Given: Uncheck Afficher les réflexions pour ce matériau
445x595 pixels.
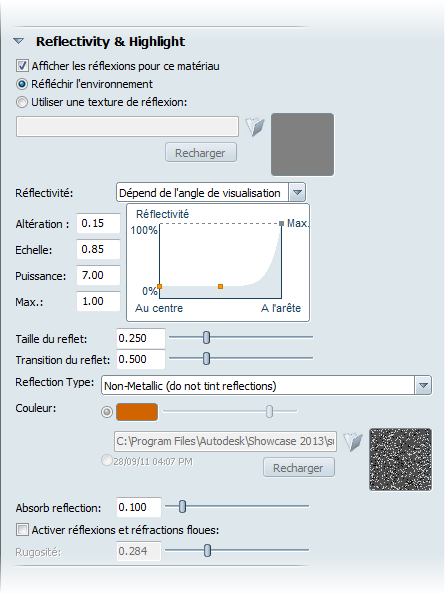Looking at the screenshot, I should pos(22,66).
